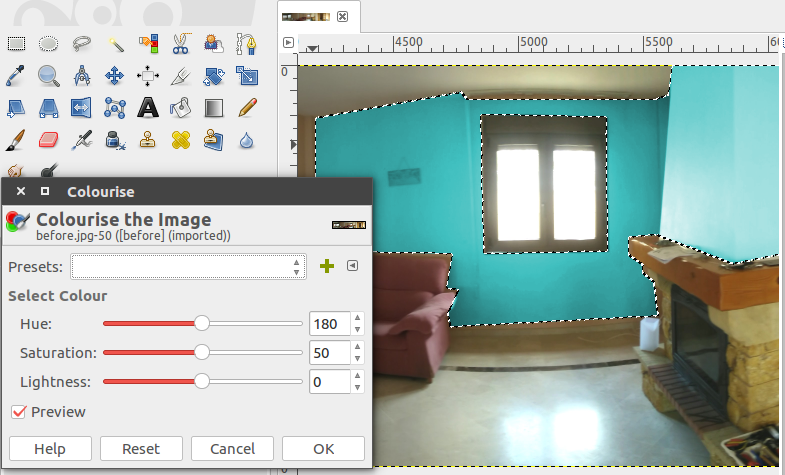This screenshot has width=785, height=475.
Task: Select the Ellipse Select tool
Action: pyautogui.click(x=49, y=44)
